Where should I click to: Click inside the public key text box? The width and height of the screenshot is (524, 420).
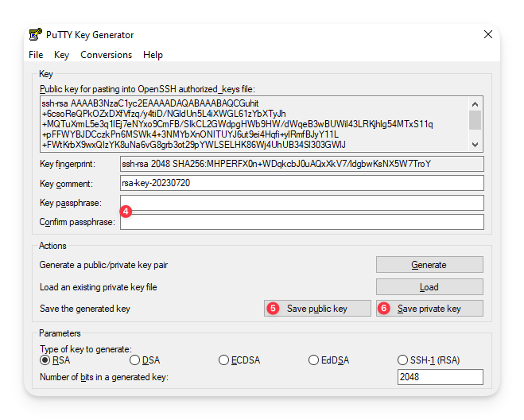[x=254, y=124]
